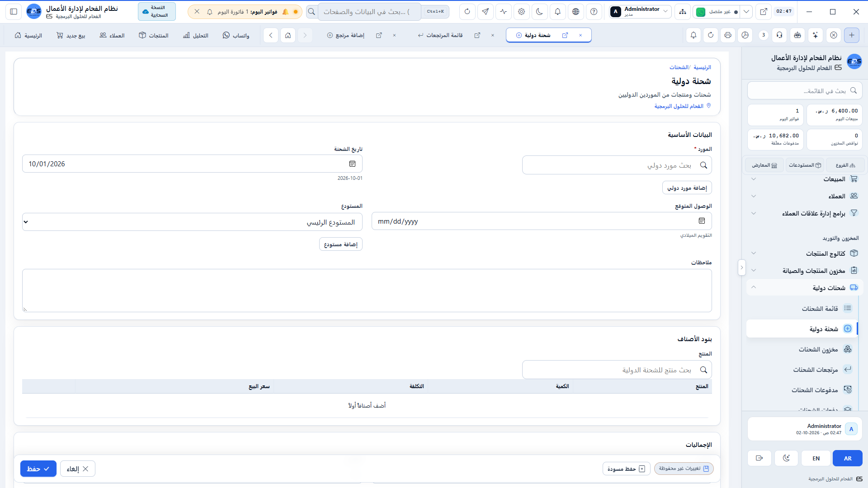Open notifications bell in top bar

(557, 12)
